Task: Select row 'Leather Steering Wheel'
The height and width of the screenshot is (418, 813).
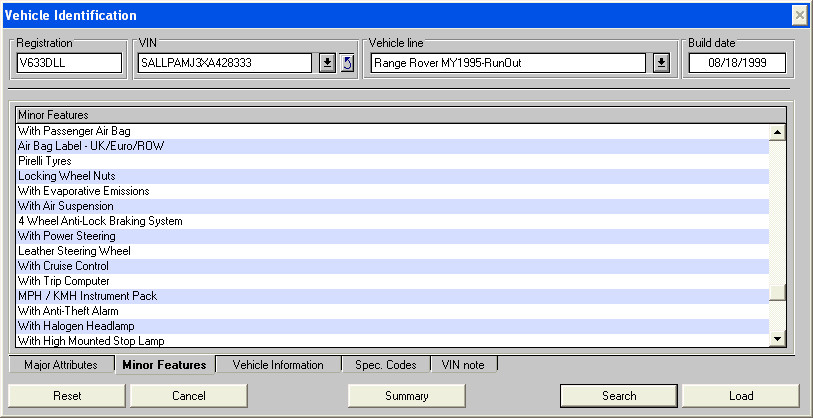Action: coord(393,252)
